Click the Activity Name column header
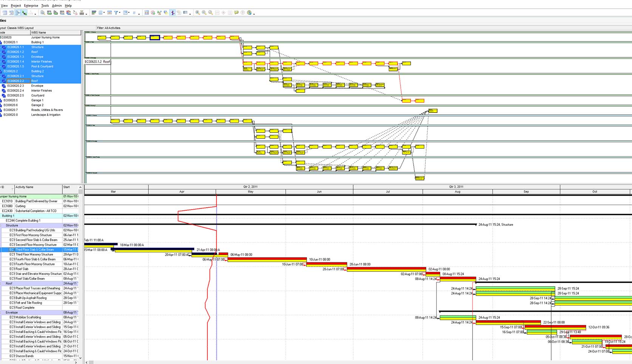Screen dimensions: 632x364 coord(39,189)
